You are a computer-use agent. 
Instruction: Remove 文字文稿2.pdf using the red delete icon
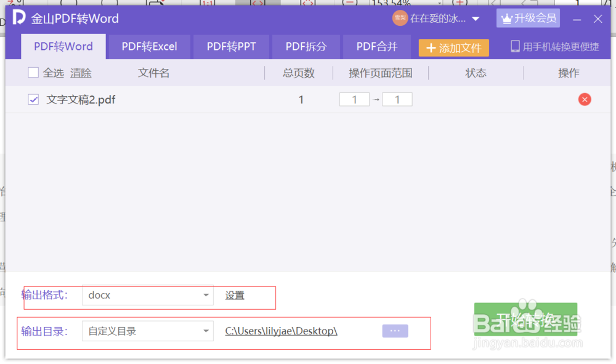point(585,99)
